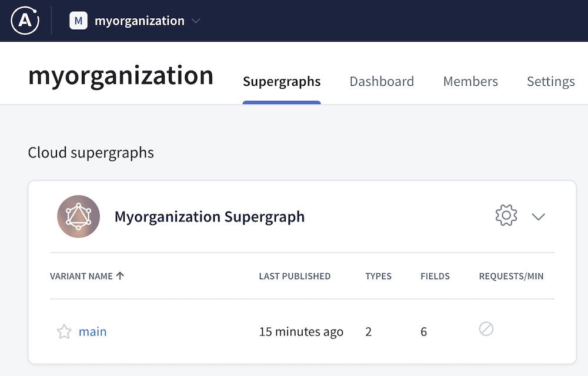
Task: Click the large myorganization page title
Action: 121,76
